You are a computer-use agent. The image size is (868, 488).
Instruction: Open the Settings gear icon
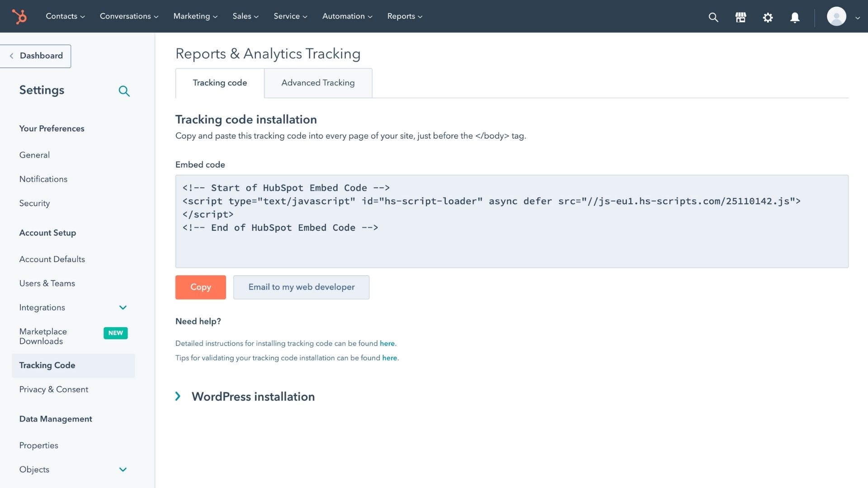pyautogui.click(x=768, y=16)
